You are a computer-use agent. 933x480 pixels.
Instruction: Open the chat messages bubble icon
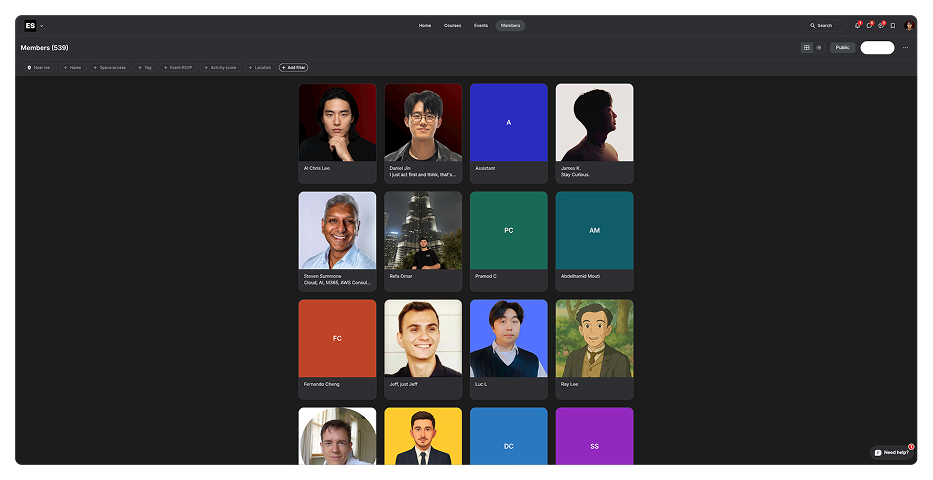869,26
